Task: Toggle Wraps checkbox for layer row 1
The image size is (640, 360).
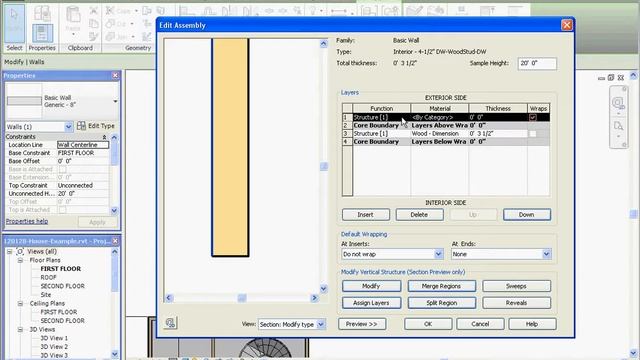Action: [x=533, y=118]
